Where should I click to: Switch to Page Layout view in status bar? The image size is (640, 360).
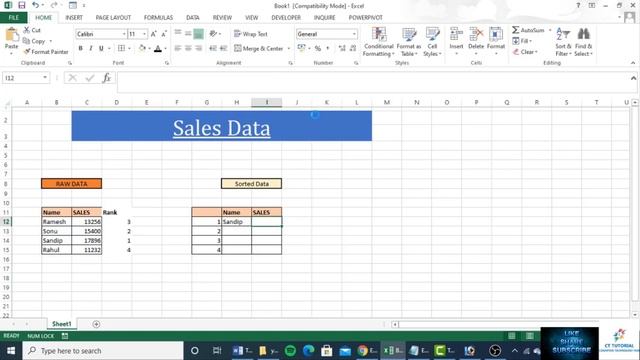tap(530, 336)
